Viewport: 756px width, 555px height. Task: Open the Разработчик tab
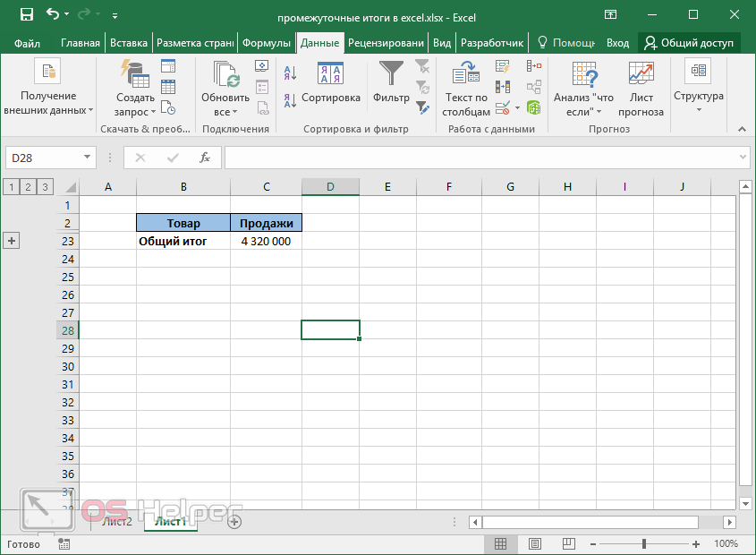pyautogui.click(x=492, y=43)
